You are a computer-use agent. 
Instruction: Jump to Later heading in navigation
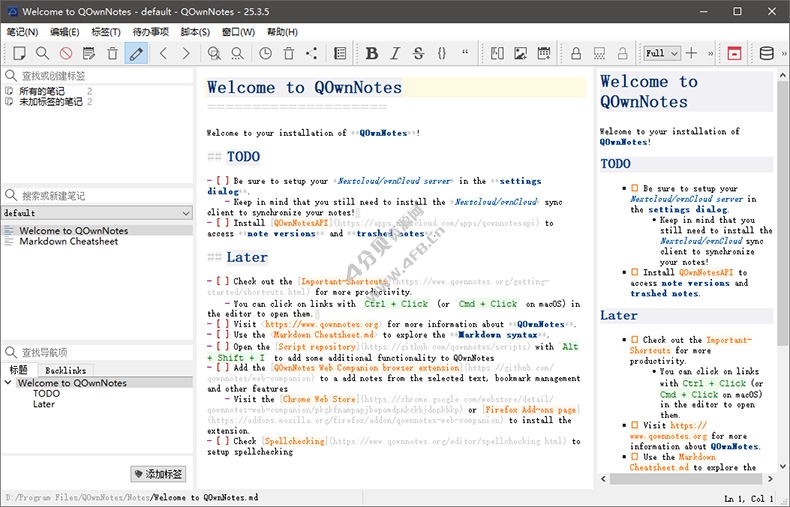point(44,404)
